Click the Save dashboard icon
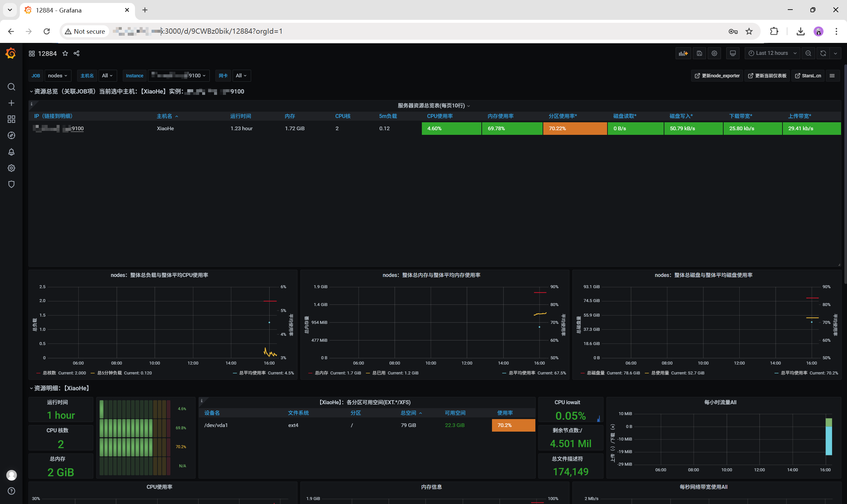Screen dimensions: 847x504 (x=699, y=53)
